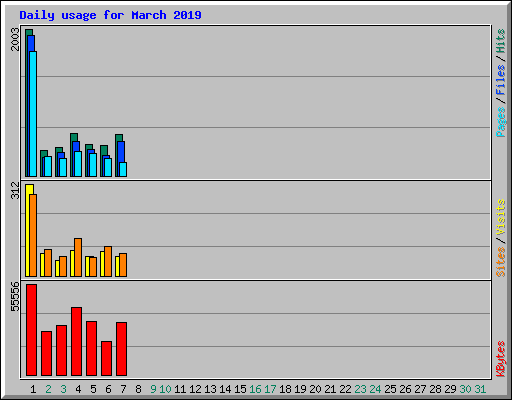
Task: Click day 16 on the x-axis
Action: (x=255, y=389)
